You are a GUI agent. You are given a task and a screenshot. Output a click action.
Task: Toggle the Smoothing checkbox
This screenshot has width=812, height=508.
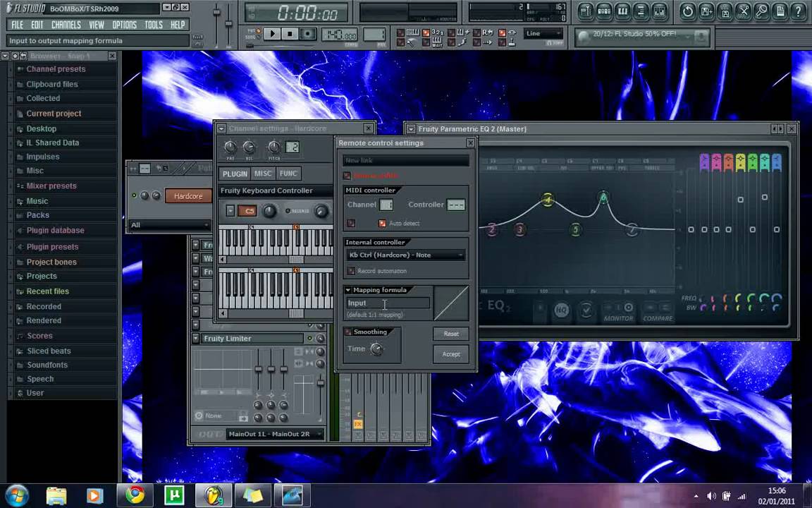(348, 332)
